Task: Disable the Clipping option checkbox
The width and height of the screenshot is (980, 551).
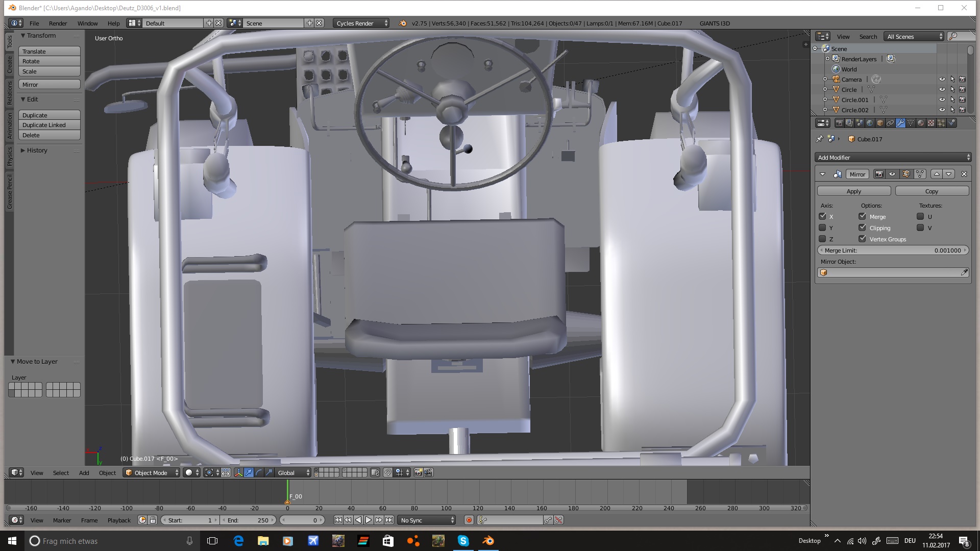Action: (863, 228)
